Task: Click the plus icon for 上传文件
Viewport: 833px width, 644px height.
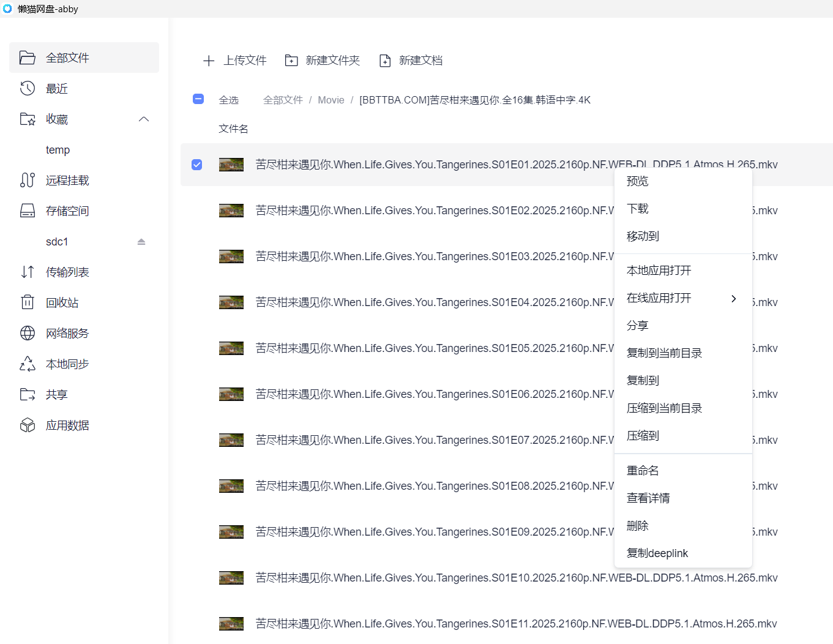Action: (209, 61)
